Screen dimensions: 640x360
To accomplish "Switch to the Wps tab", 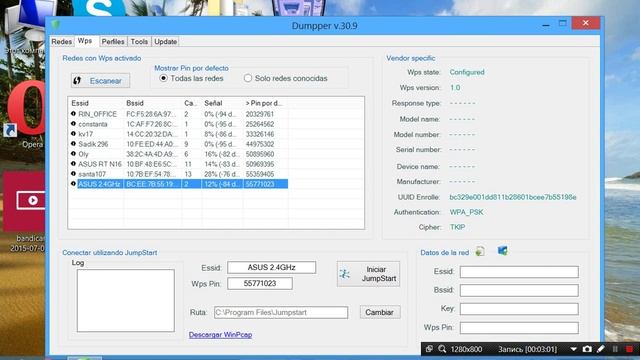I will 85,41.
